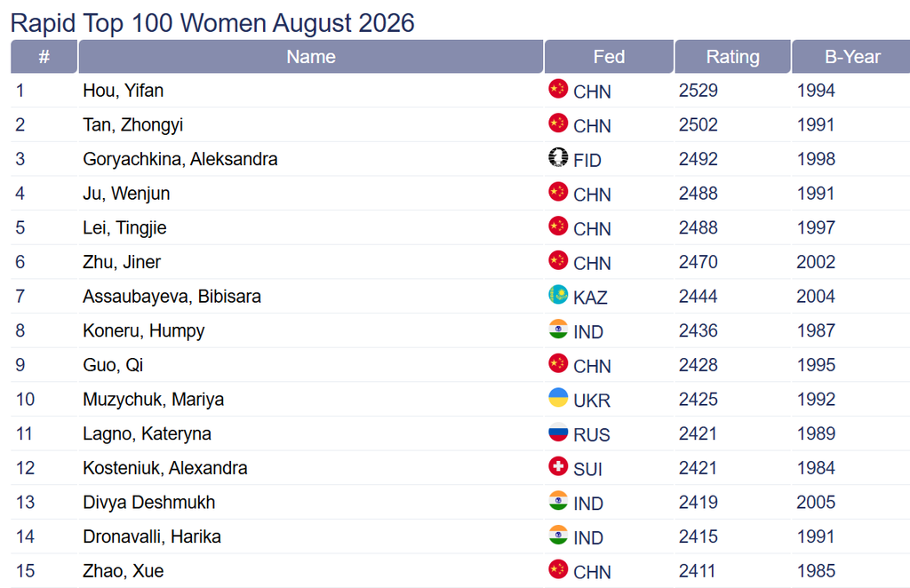Click Guo, Qi rating value 2428
The width and height of the screenshot is (910, 588).
(698, 365)
